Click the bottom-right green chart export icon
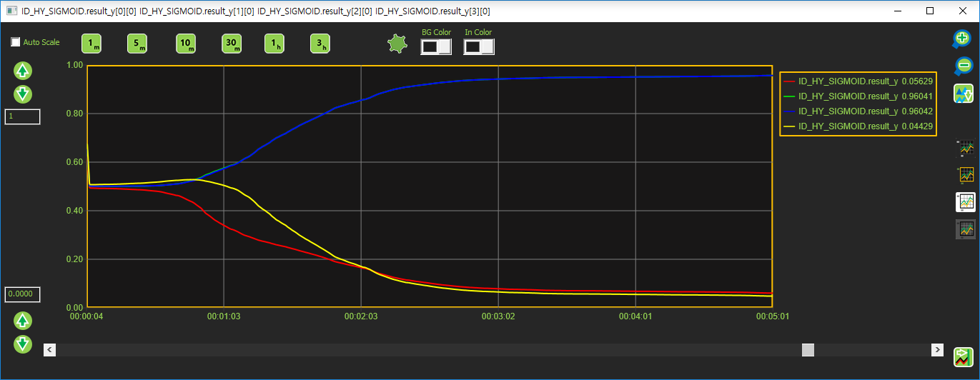 964,356
